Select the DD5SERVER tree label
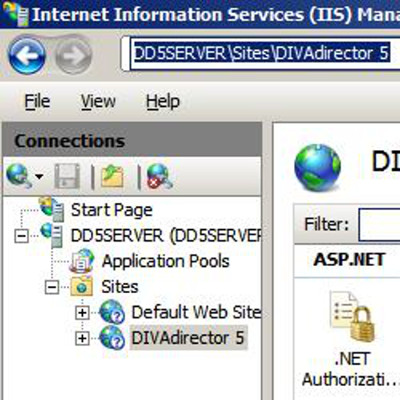The image size is (400, 400). 166,236
